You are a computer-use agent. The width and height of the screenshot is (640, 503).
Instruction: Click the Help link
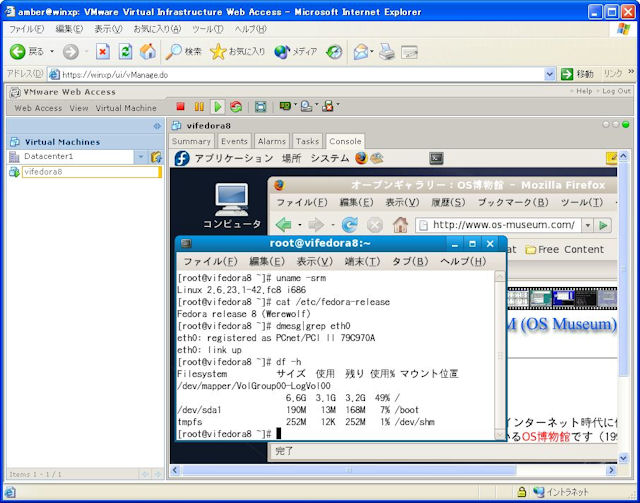(x=584, y=91)
